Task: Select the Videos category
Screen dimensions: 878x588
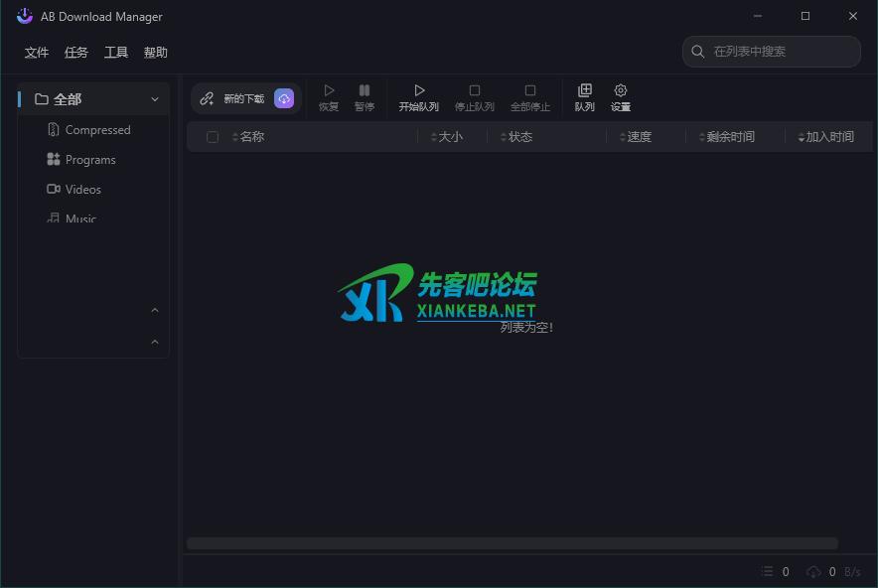Action: pos(83,190)
